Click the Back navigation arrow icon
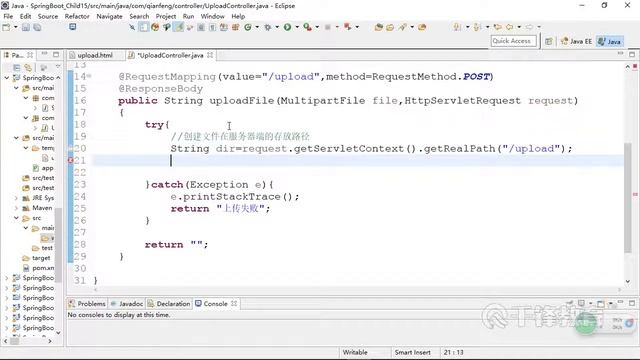The height and width of the screenshot is (360, 640). coord(510,27)
